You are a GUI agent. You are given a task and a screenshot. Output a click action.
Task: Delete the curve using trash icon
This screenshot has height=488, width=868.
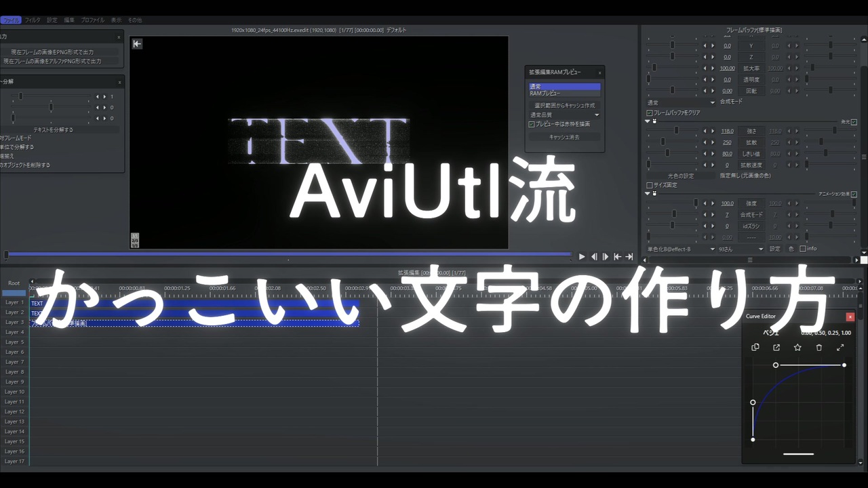point(819,347)
